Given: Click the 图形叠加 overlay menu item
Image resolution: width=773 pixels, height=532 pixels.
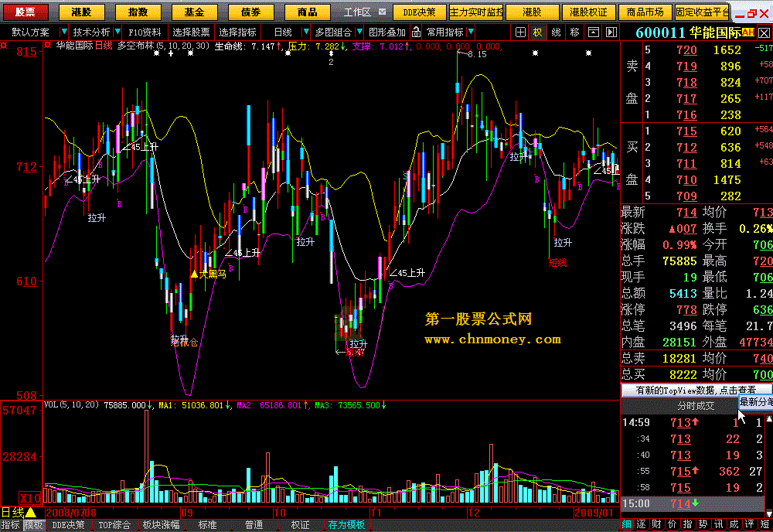Looking at the screenshot, I should point(387,32).
